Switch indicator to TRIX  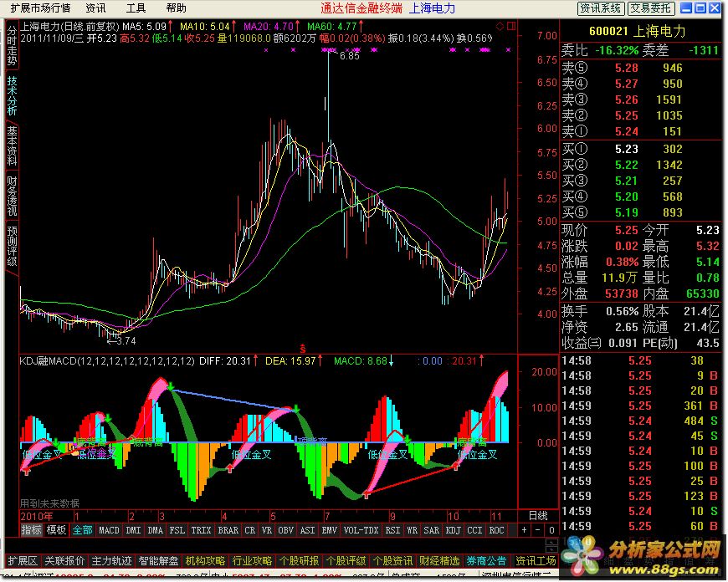[x=201, y=530]
